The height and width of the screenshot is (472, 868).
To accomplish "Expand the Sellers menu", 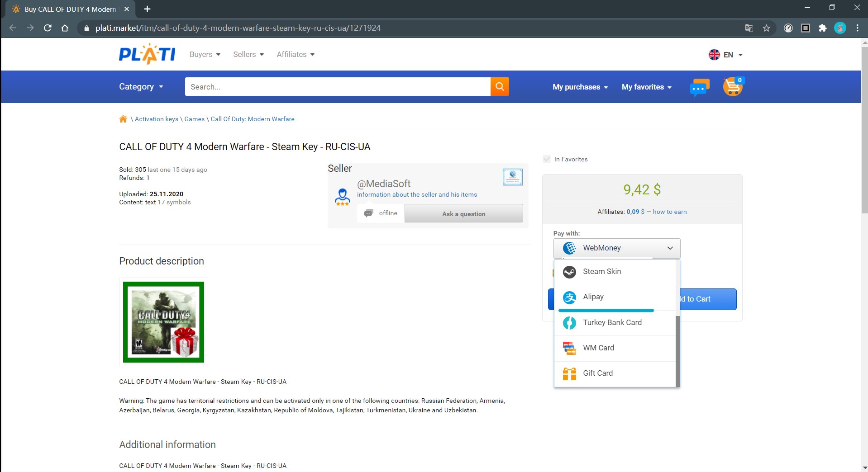I will click(x=248, y=54).
